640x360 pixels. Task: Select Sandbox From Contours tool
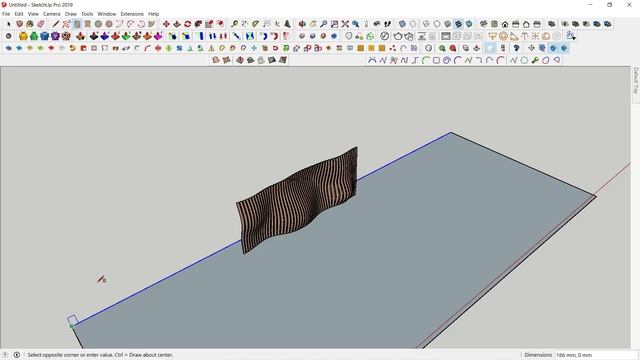pyautogui.click(x=216, y=60)
